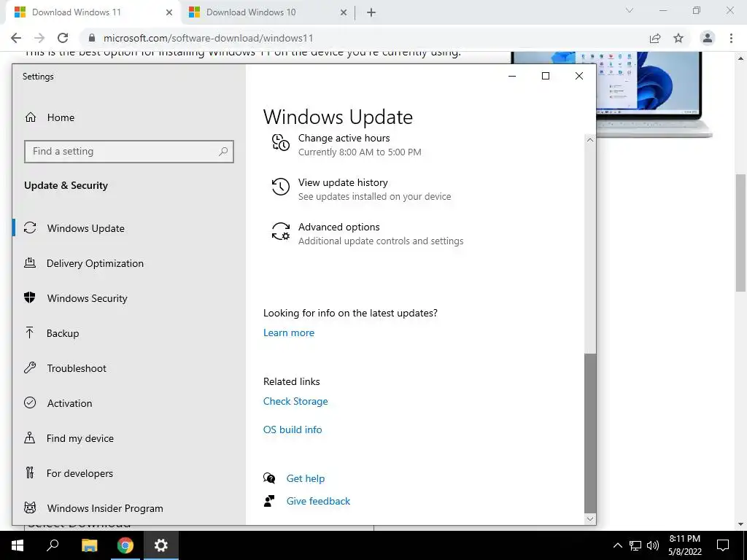This screenshot has width=747, height=560.
Task: Open Delivery Optimization settings
Action: coord(95,263)
